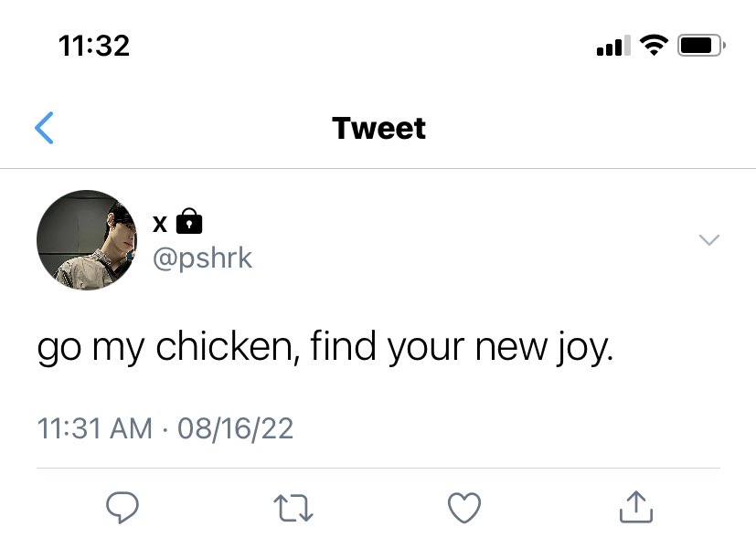Tap the battery status icon
756x548 pixels.
[701, 46]
